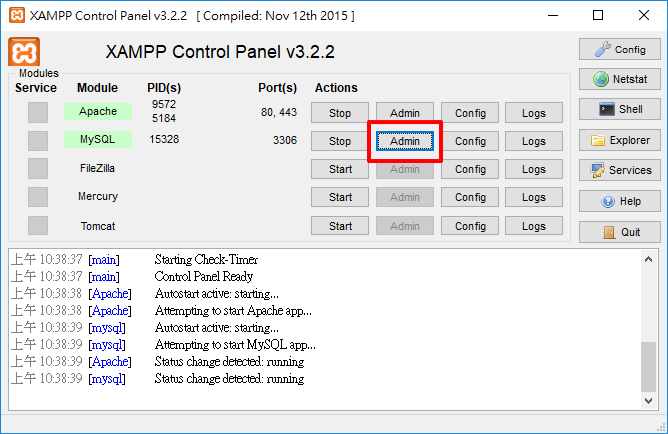Click log line 'Attempting to start MySQL app...'
This screenshot has height=434, width=668.
[235, 345]
